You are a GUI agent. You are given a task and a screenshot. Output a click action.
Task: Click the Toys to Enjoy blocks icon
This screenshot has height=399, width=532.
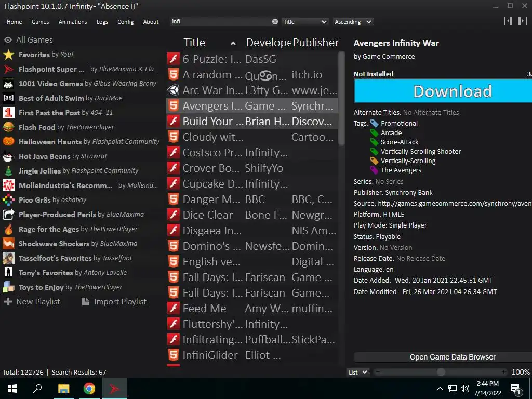point(8,287)
